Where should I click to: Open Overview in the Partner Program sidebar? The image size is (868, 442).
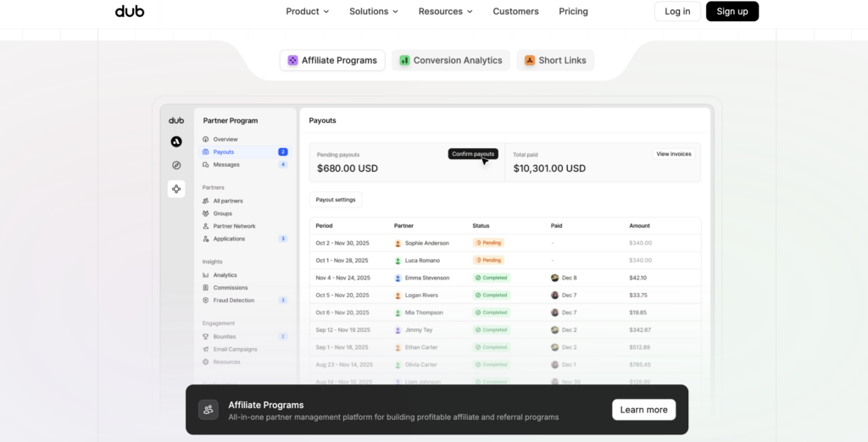tap(245, 140)
